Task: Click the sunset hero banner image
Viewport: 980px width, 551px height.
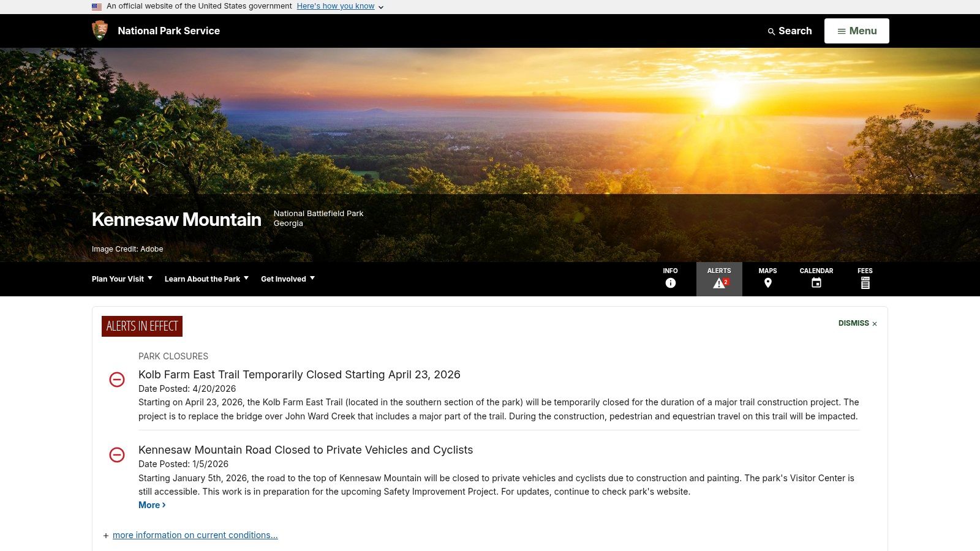Action: [x=490, y=122]
